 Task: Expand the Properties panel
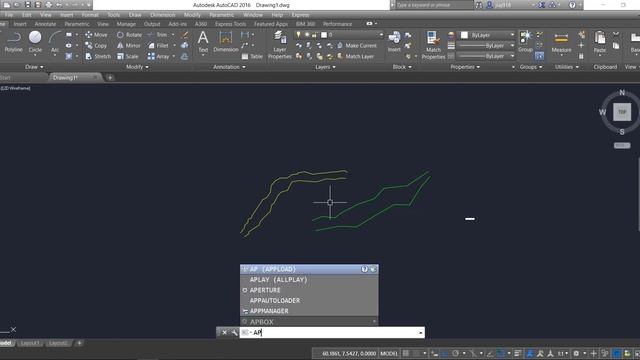(x=465, y=67)
